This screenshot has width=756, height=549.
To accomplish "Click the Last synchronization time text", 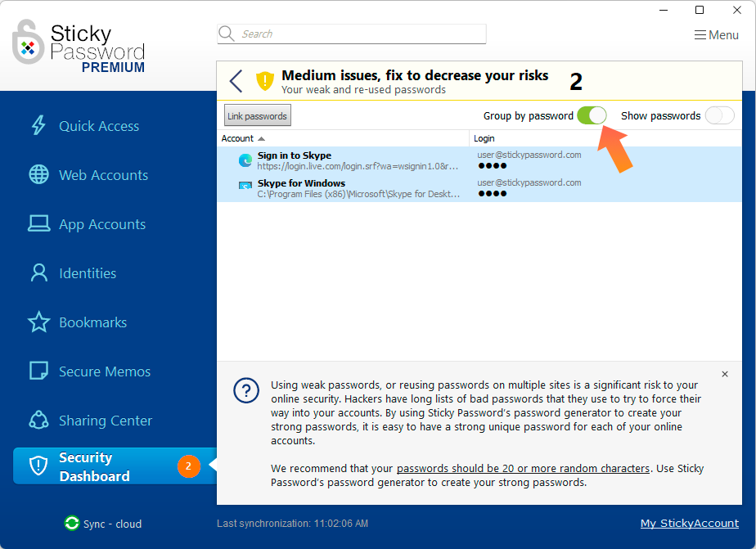I will point(292,524).
